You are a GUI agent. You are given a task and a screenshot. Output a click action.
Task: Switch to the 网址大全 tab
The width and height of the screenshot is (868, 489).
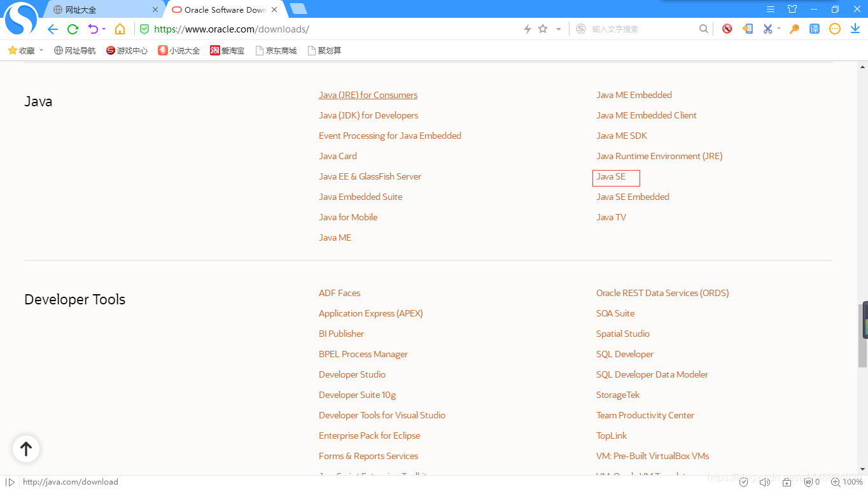click(x=102, y=10)
